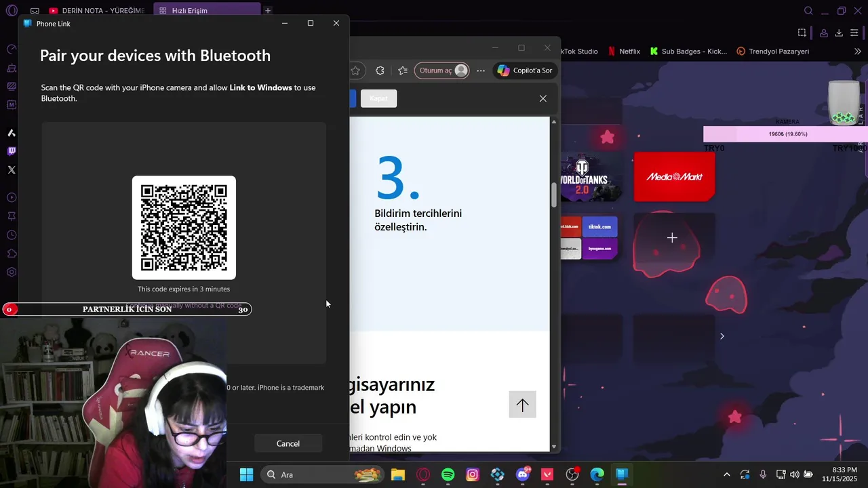Open the Trendyol Pazaryeri bookmark

pyautogui.click(x=772, y=51)
